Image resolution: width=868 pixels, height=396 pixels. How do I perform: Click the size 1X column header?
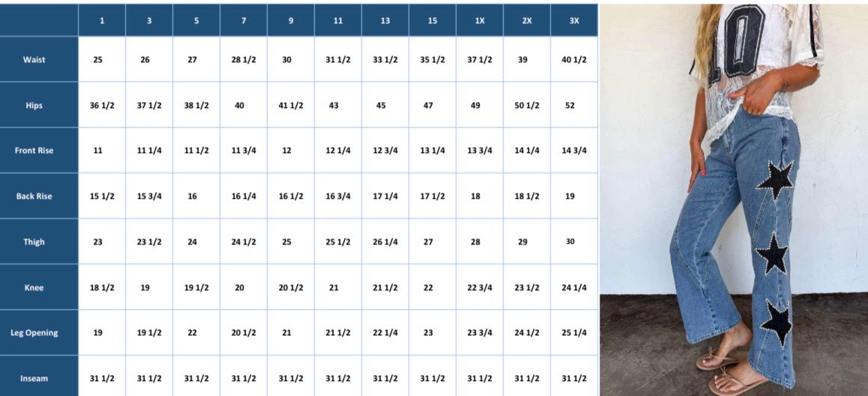coord(480,20)
